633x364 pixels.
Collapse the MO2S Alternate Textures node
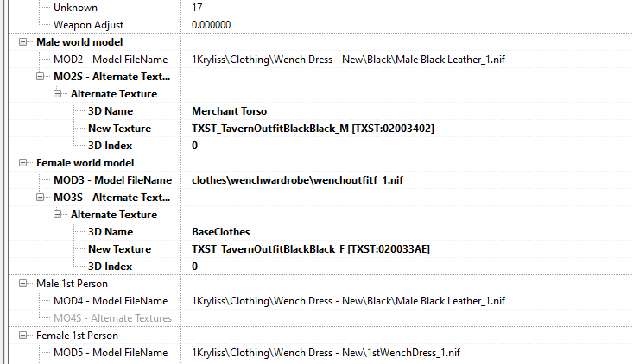pos(41,76)
